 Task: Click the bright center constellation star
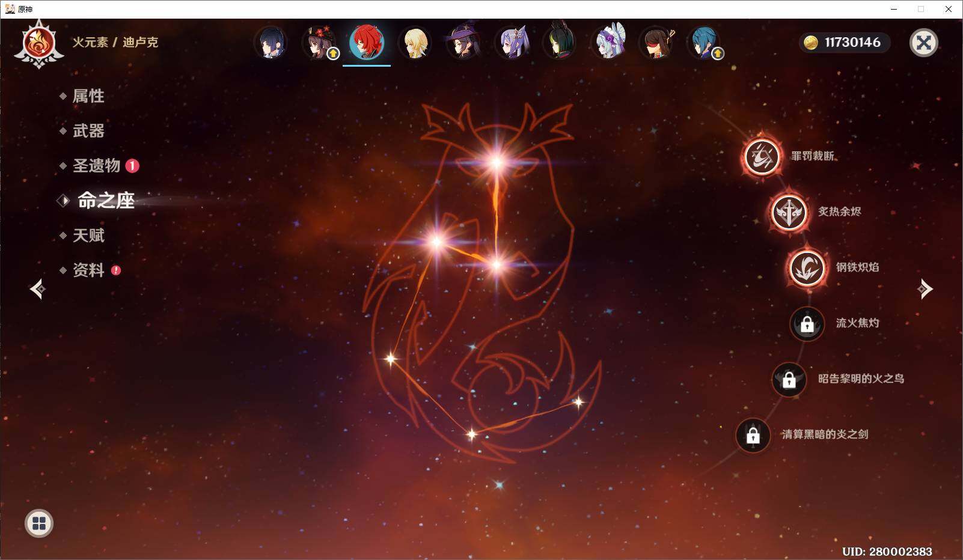[x=497, y=264]
